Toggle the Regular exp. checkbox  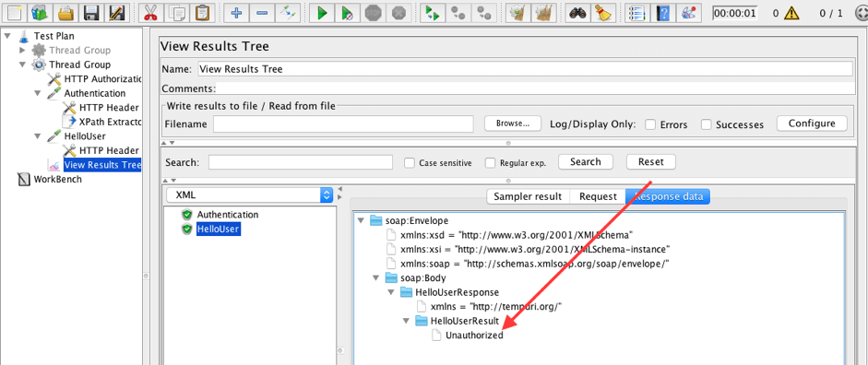(491, 163)
